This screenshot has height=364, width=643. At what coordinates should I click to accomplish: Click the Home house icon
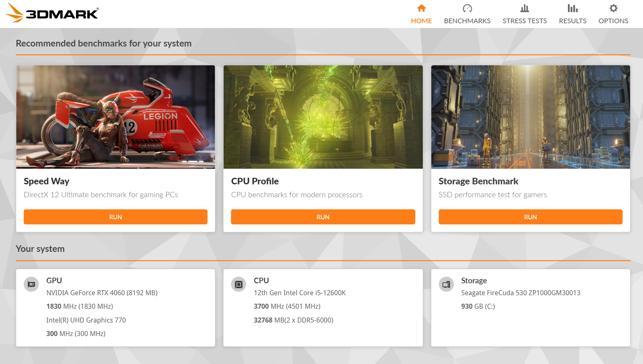click(421, 8)
